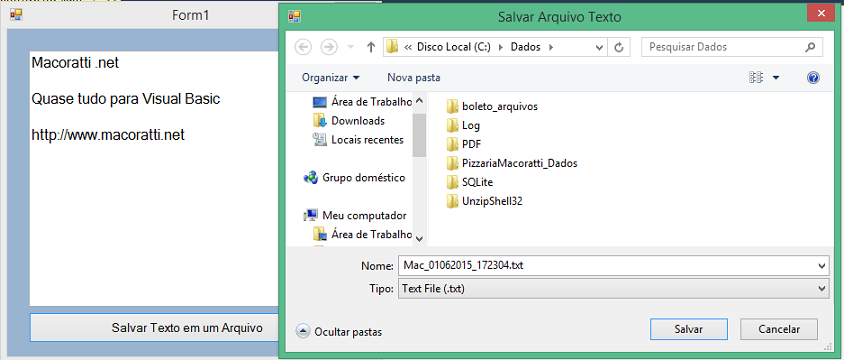
Task: Select Dados segment in address path
Action: coord(525,47)
